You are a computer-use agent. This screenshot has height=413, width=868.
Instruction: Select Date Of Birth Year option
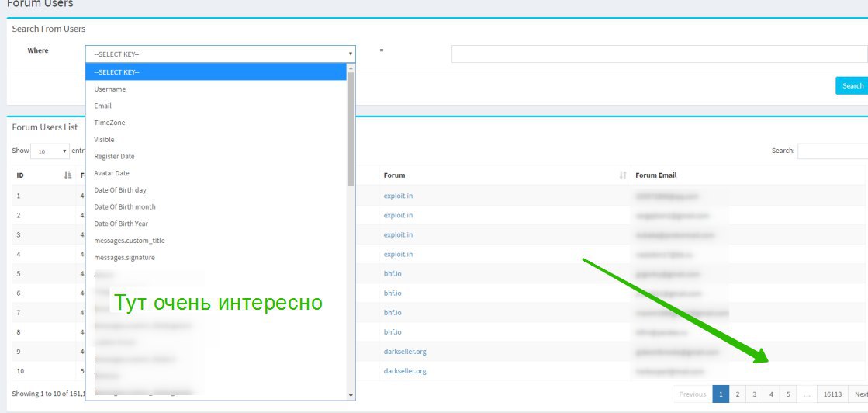(216, 224)
